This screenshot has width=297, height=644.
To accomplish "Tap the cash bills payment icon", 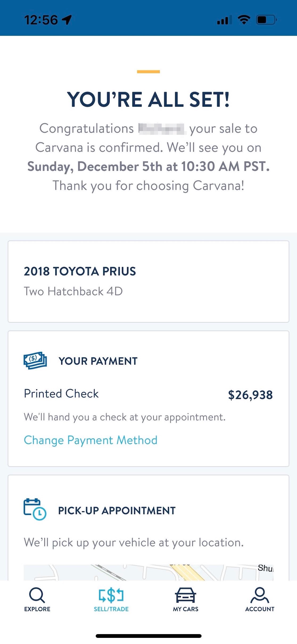I will 35,360.
